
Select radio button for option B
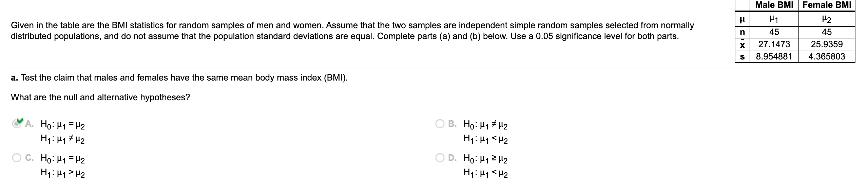[441, 124]
